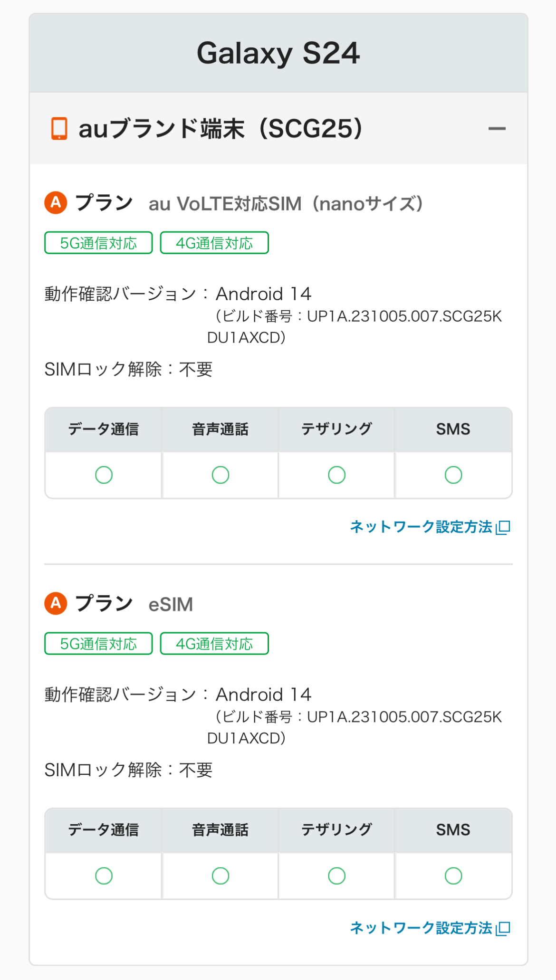Click the orange phone icon beside auブランド端末
Screen dimensions: 556x980
click(x=59, y=129)
